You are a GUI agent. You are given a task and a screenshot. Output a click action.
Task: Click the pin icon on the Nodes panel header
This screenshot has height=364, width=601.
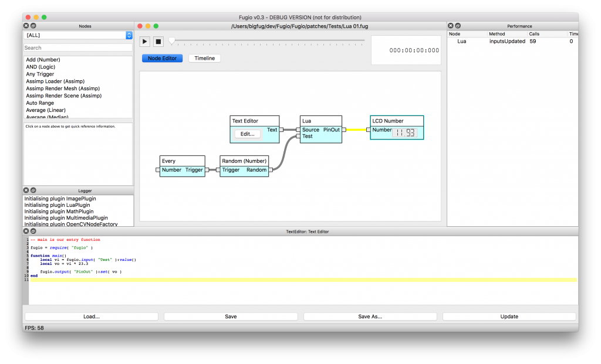[33, 26]
